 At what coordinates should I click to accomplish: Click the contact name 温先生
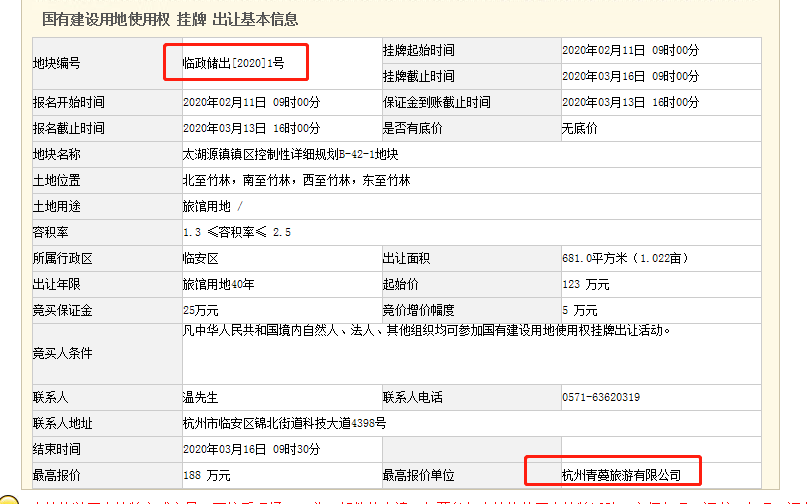point(200,397)
